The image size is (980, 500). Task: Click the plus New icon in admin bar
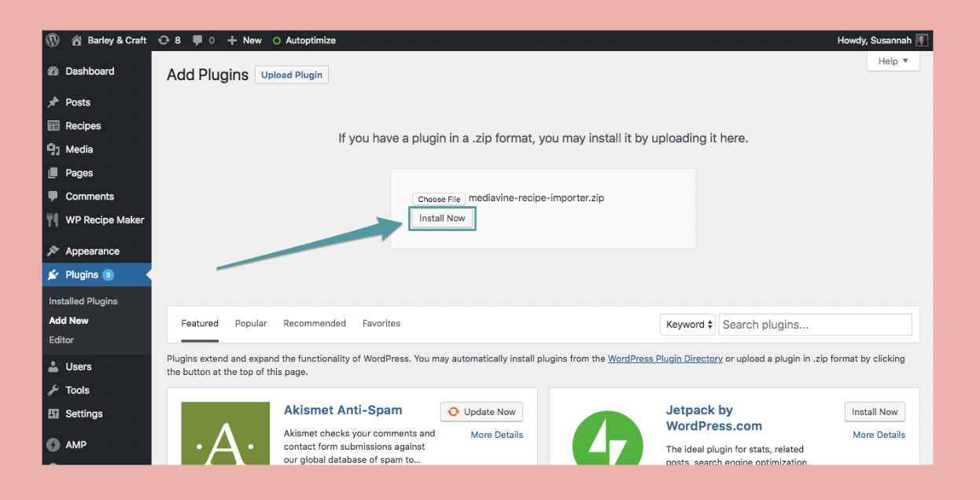pos(232,40)
